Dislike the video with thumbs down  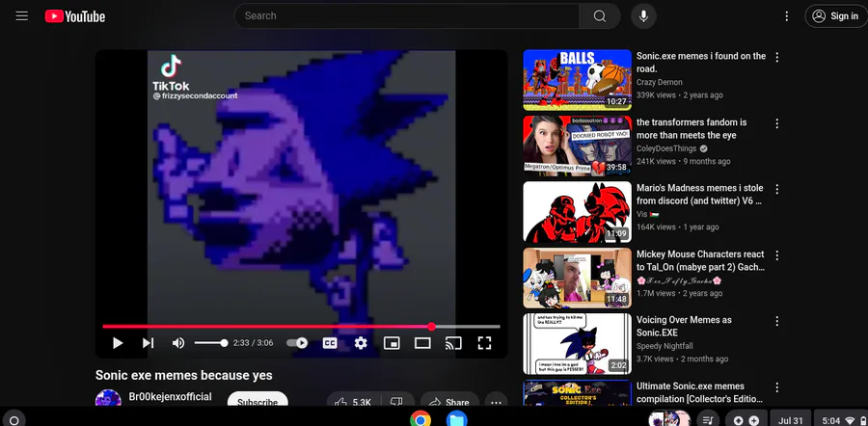click(x=397, y=400)
